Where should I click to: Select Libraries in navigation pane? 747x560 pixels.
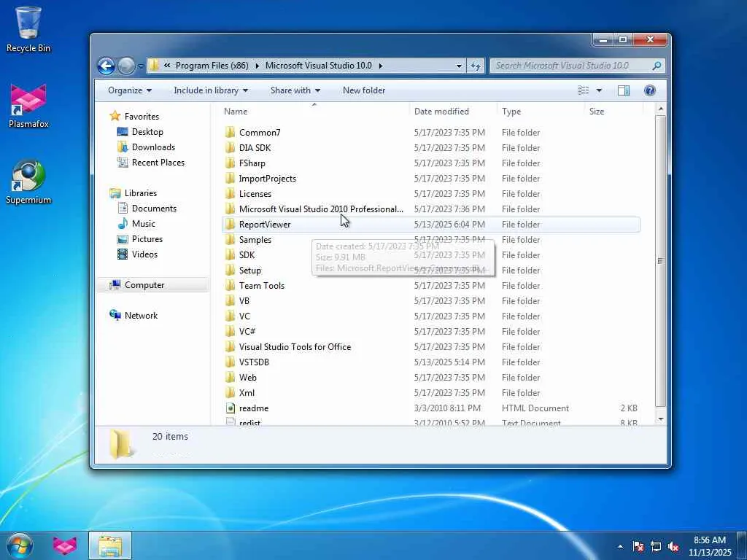[141, 192]
